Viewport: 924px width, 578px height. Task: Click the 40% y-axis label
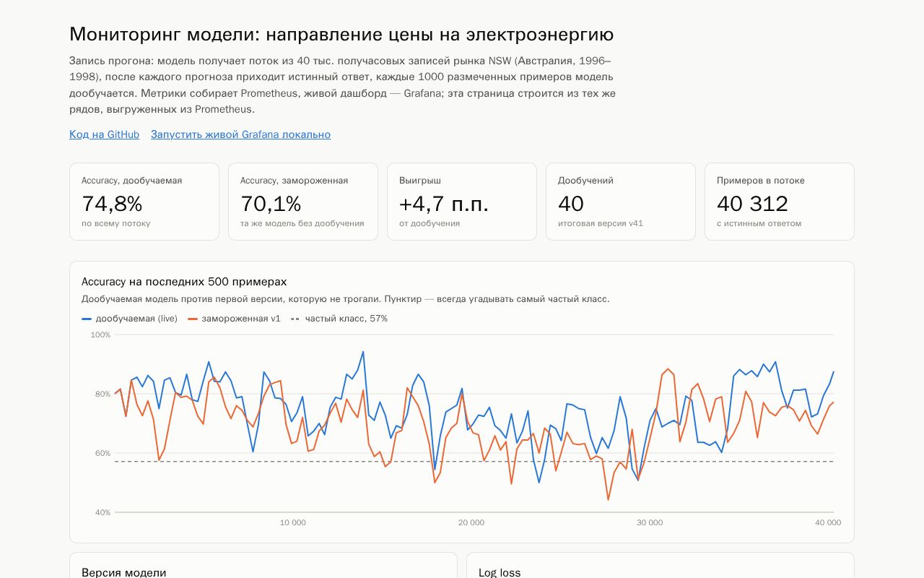click(102, 512)
